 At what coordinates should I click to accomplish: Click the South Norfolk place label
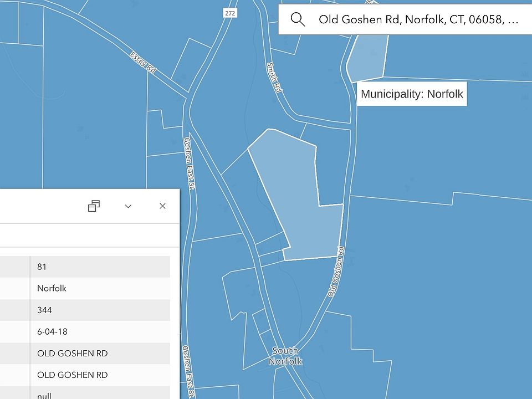(x=285, y=356)
